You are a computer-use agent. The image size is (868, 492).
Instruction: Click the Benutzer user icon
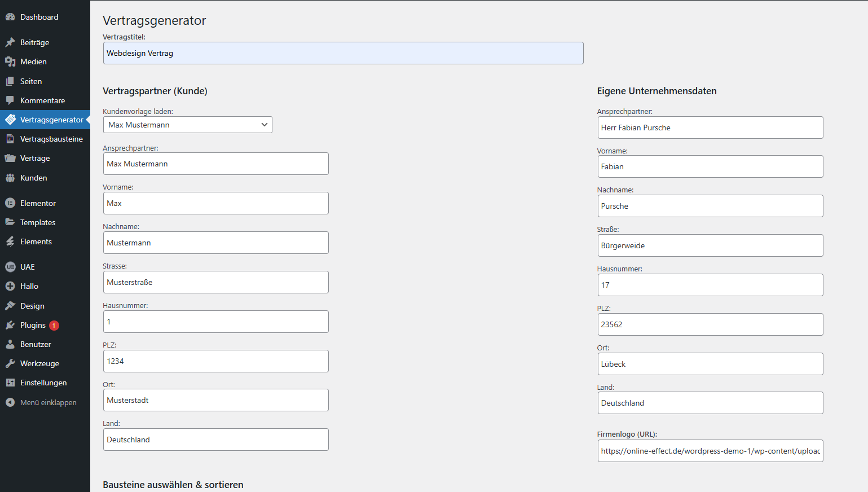click(10, 344)
